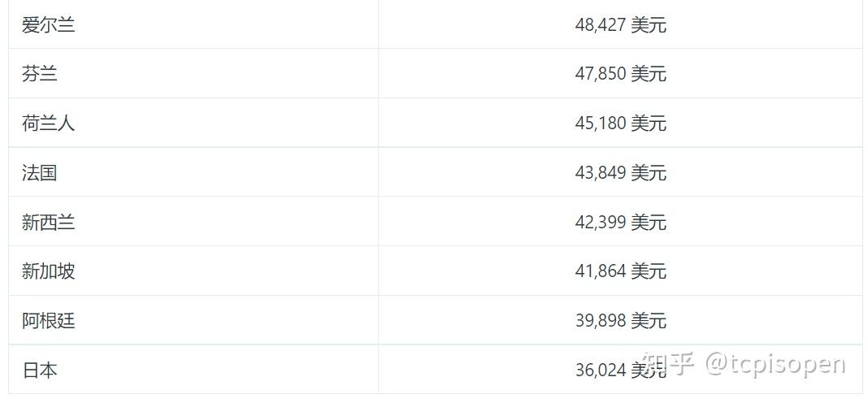Screen dimensions: 868x403
Task: Click the 美元 unit in the 新加坡 row
Action: click(649, 271)
